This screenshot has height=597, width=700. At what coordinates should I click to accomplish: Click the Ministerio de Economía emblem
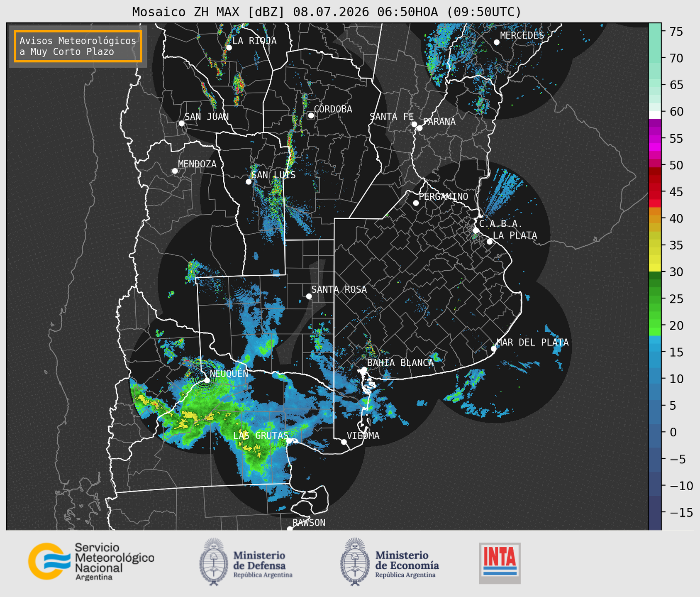[x=355, y=562]
